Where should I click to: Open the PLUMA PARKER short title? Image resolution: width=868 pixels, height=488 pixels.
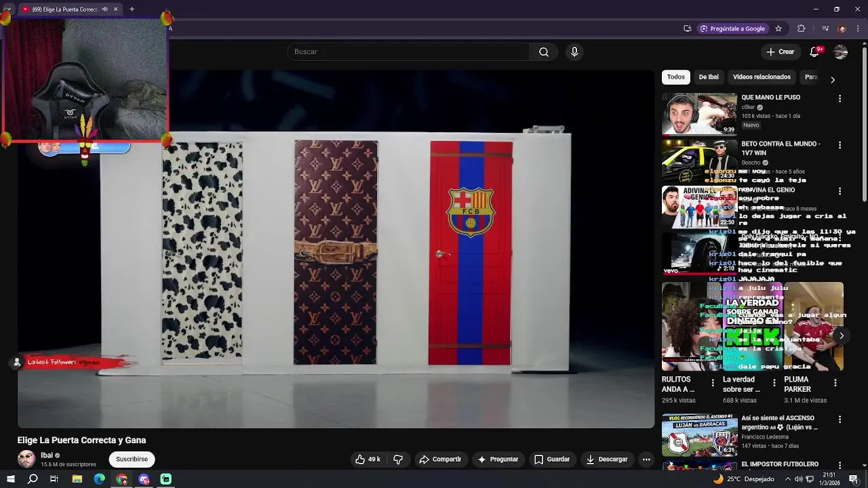pos(797,384)
